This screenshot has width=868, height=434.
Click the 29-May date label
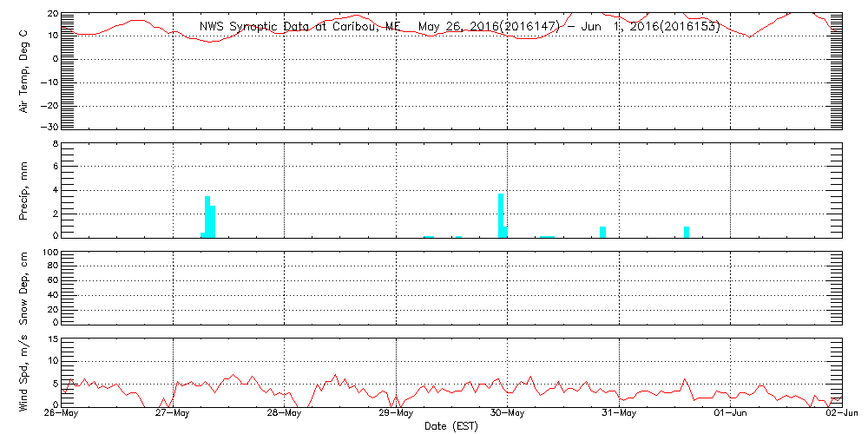pos(396,414)
